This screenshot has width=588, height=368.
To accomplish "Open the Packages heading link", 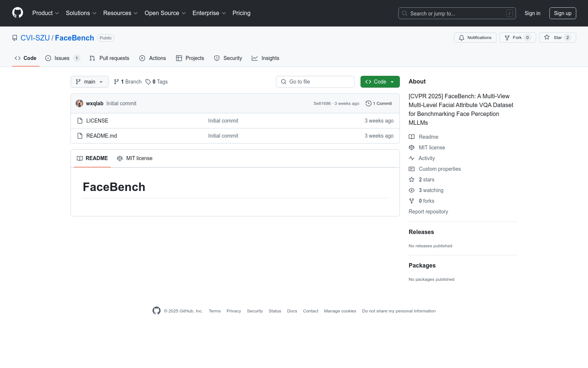I will [x=422, y=265].
